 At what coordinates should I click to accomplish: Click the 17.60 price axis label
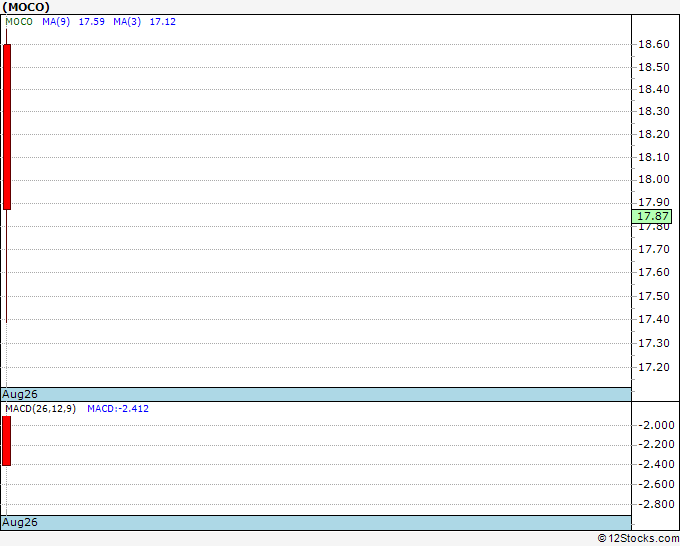(654, 272)
